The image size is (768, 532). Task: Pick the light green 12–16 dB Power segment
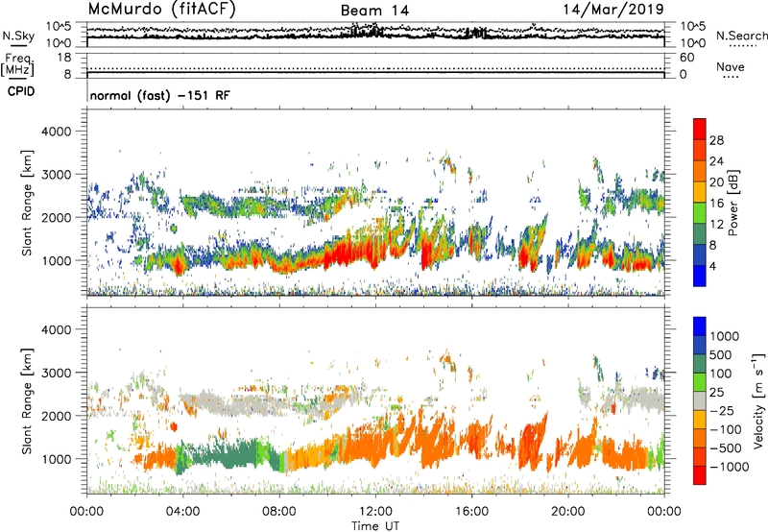pyautogui.click(x=700, y=213)
